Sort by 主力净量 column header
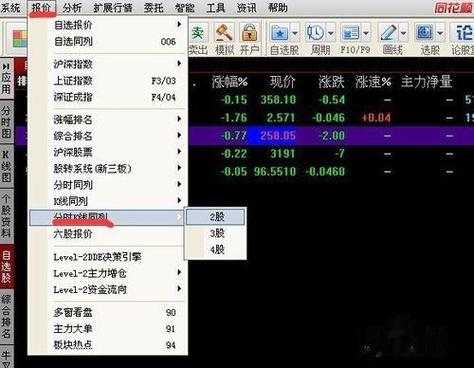This screenshot has height=368, width=474. 427,82
